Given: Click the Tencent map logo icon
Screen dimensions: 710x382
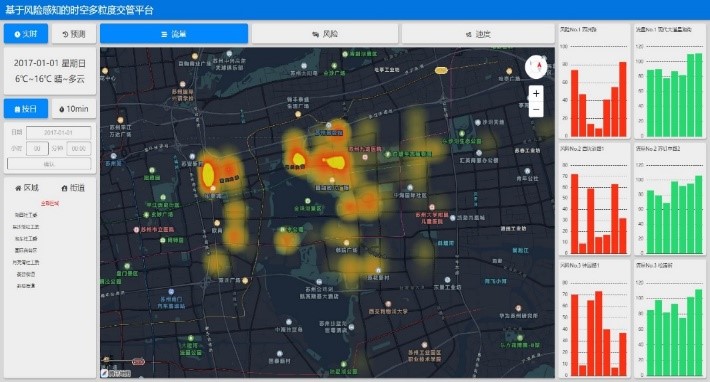Looking at the screenshot, I should coord(105,373).
